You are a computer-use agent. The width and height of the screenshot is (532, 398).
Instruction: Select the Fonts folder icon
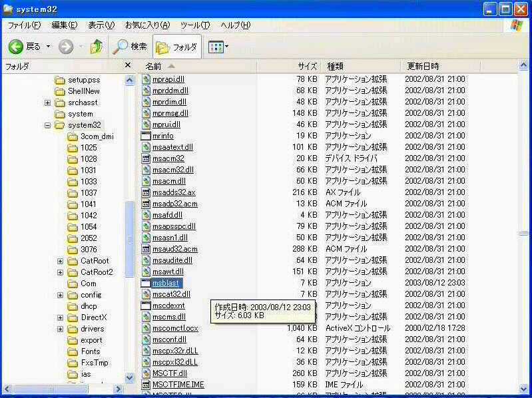click(x=73, y=351)
